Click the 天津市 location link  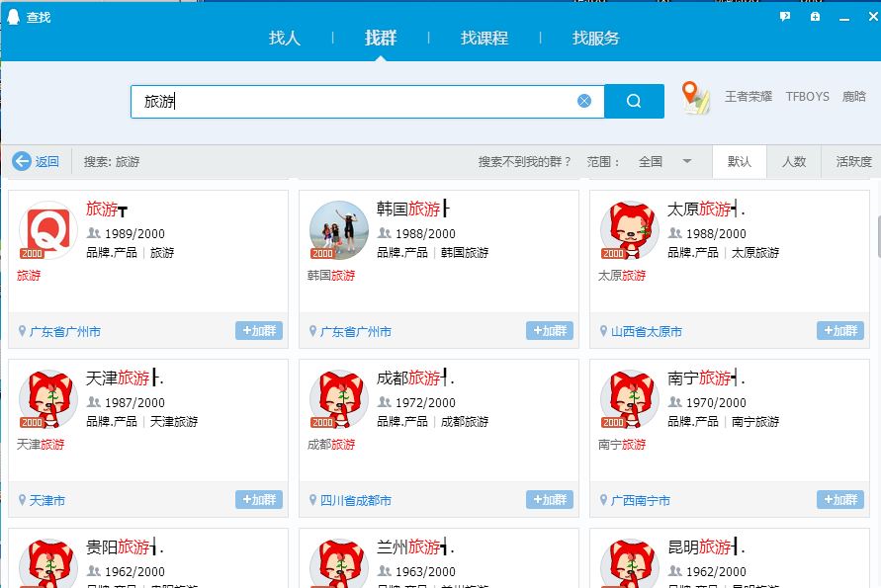coord(47,501)
